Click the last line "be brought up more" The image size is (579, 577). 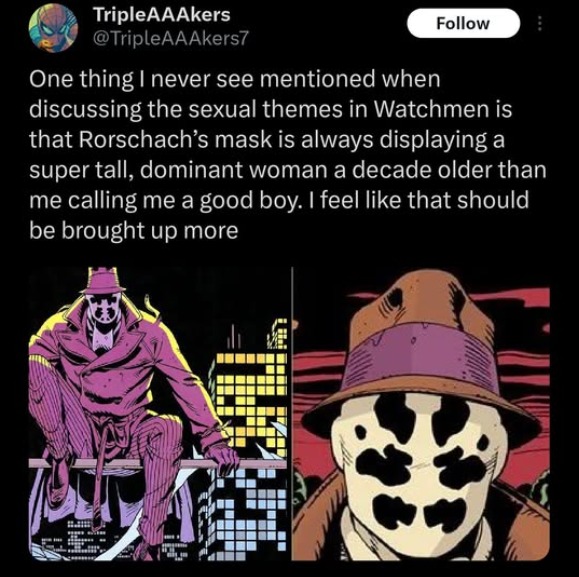pyautogui.click(x=134, y=231)
